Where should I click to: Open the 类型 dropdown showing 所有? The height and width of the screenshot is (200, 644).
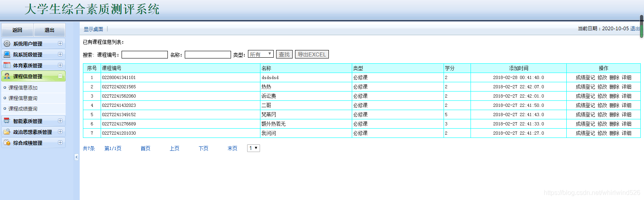[x=261, y=54]
